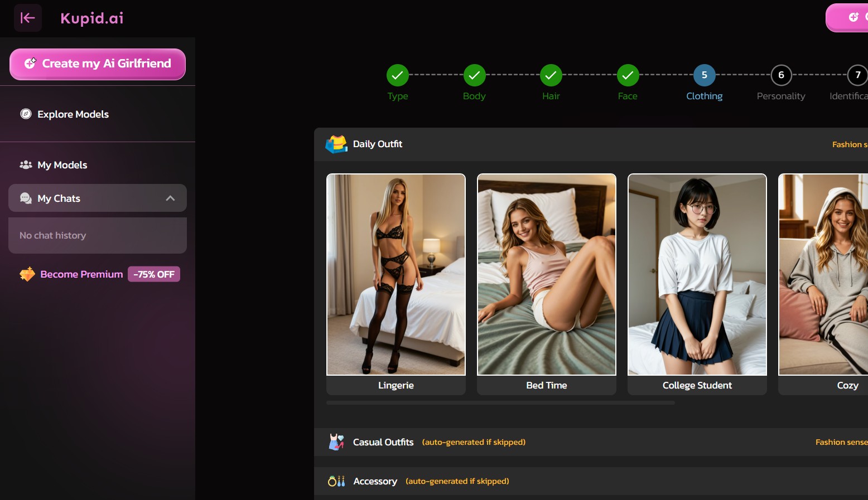
Task: Collapse the My Chats section chevron
Action: 170,198
